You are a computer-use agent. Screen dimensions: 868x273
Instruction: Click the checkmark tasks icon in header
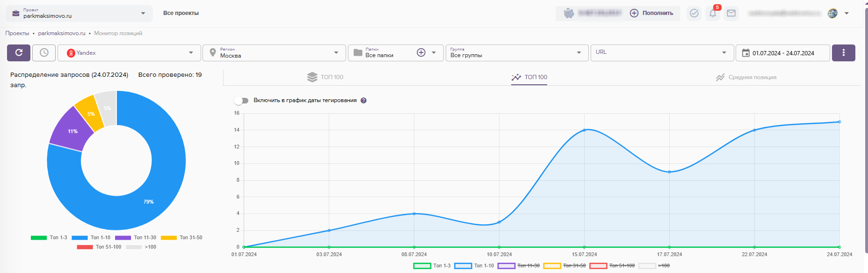694,14
